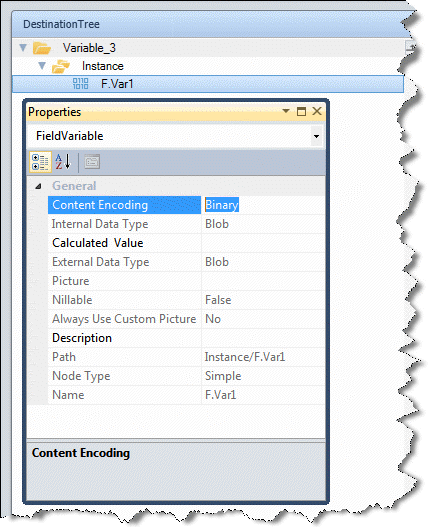Click the Categorized view icon in Properties toolbar
The height and width of the screenshot is (529, 430).
click(x=40, y=162)
